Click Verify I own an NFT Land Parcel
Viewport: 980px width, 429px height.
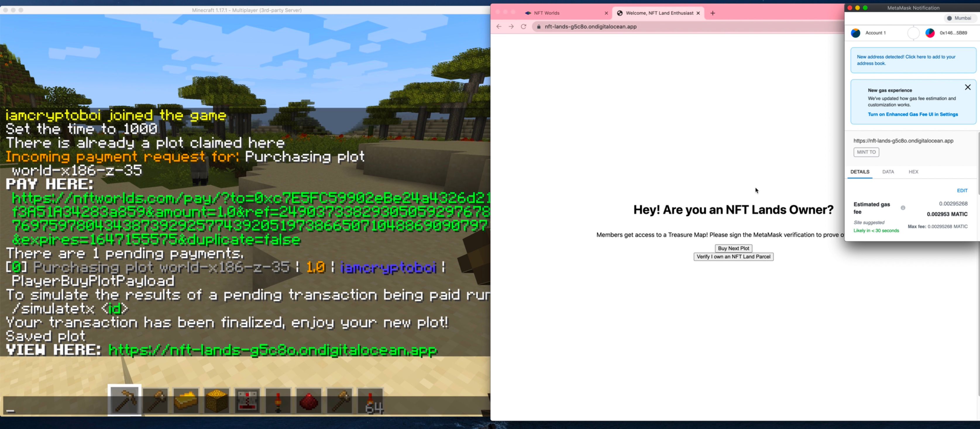click(733, 257)
